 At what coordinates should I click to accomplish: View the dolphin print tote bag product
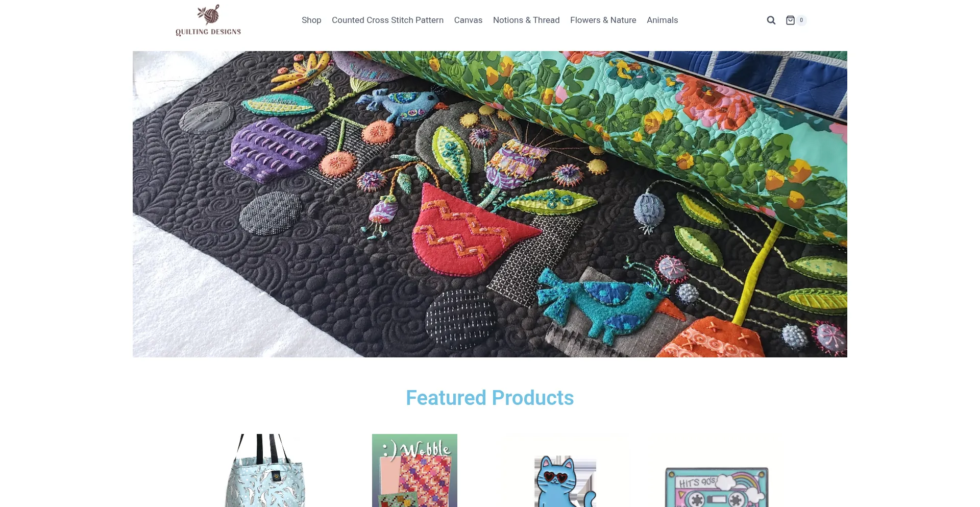(265, 470)
